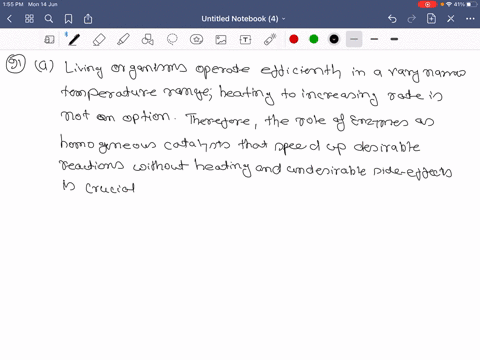Viewport: 480px width, 360px height.
Task: Add a new page
Action: (x=431, y=19)
